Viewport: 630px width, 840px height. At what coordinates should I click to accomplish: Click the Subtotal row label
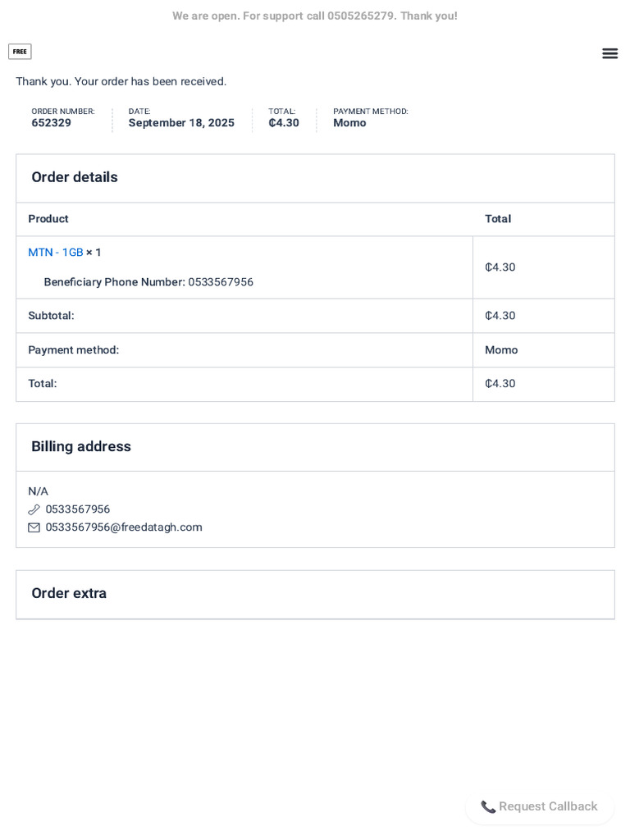51,316
